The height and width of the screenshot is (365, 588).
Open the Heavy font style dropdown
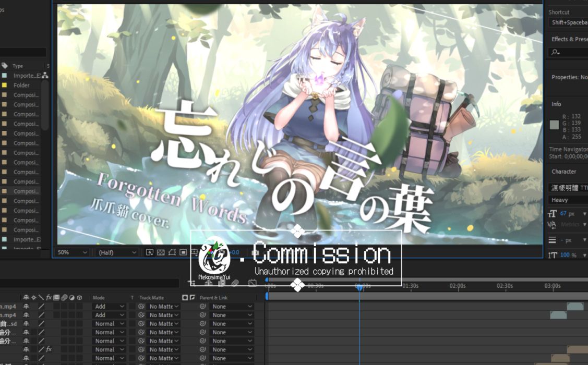568,200
